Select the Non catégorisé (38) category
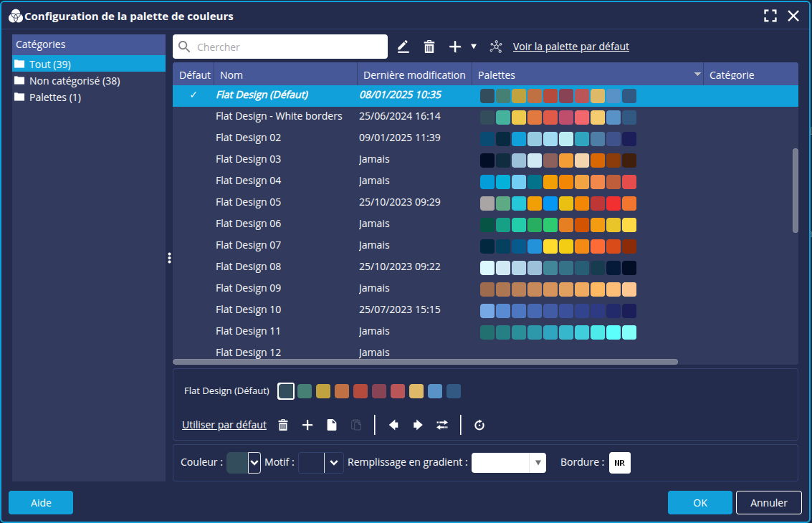The image size is (812, 523). click(x=75, y=81)
